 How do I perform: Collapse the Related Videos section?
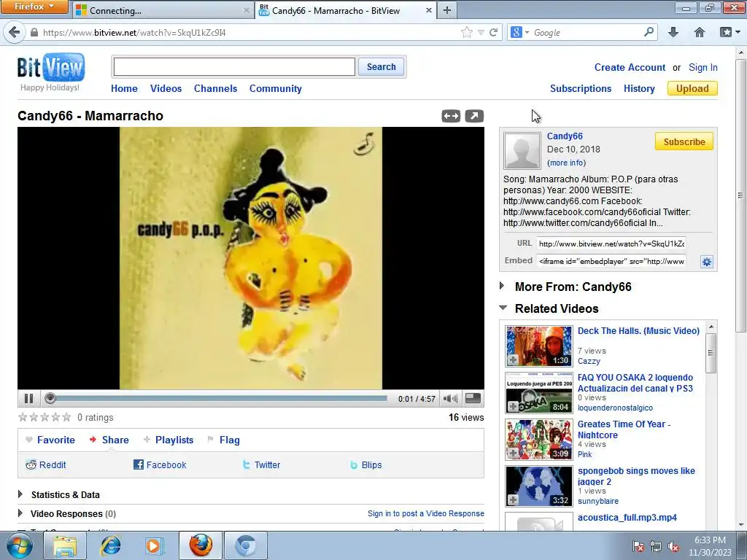tap(503, 308)
